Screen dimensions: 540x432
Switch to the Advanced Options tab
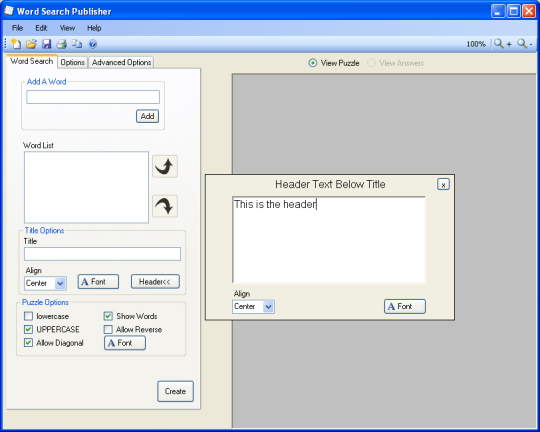coord(121,62)
